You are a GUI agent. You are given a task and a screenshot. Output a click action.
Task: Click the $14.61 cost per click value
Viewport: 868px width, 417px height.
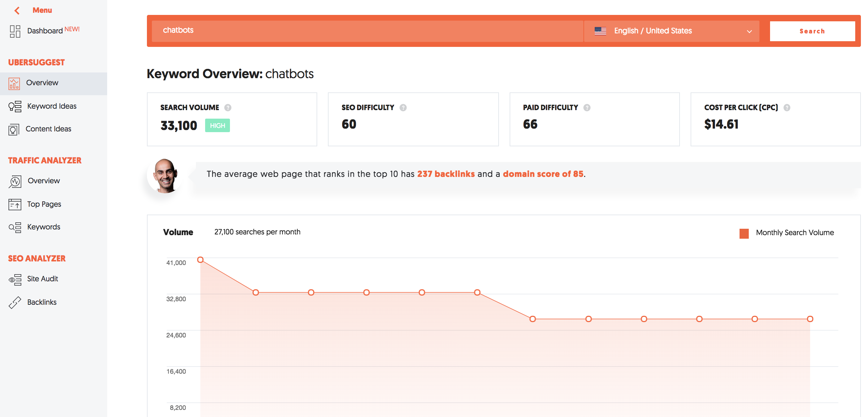point(721,124)
